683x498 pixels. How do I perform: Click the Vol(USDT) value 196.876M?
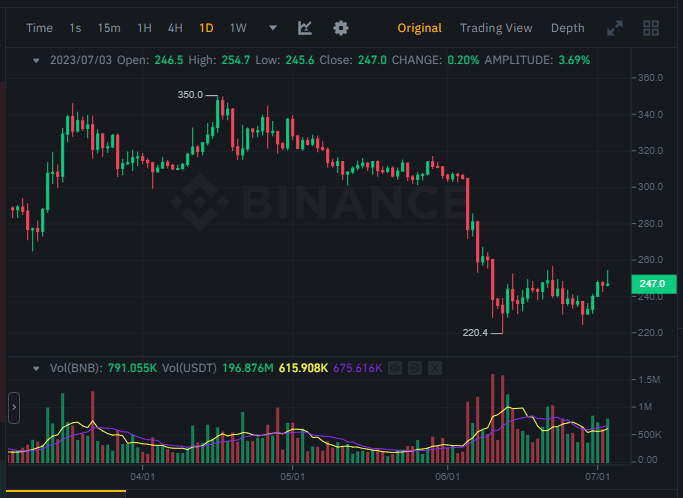pos(248,368)
